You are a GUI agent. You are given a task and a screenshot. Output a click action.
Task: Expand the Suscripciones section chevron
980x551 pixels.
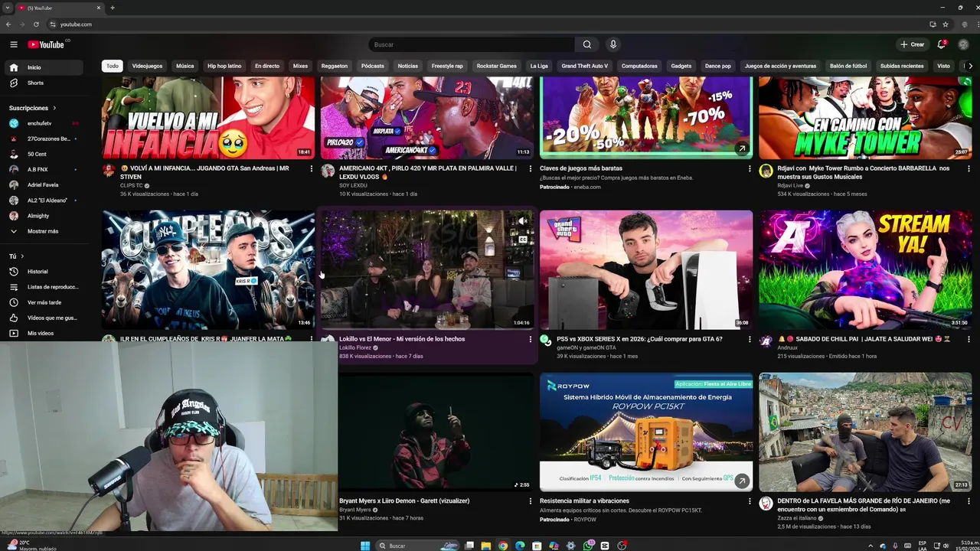54,108
